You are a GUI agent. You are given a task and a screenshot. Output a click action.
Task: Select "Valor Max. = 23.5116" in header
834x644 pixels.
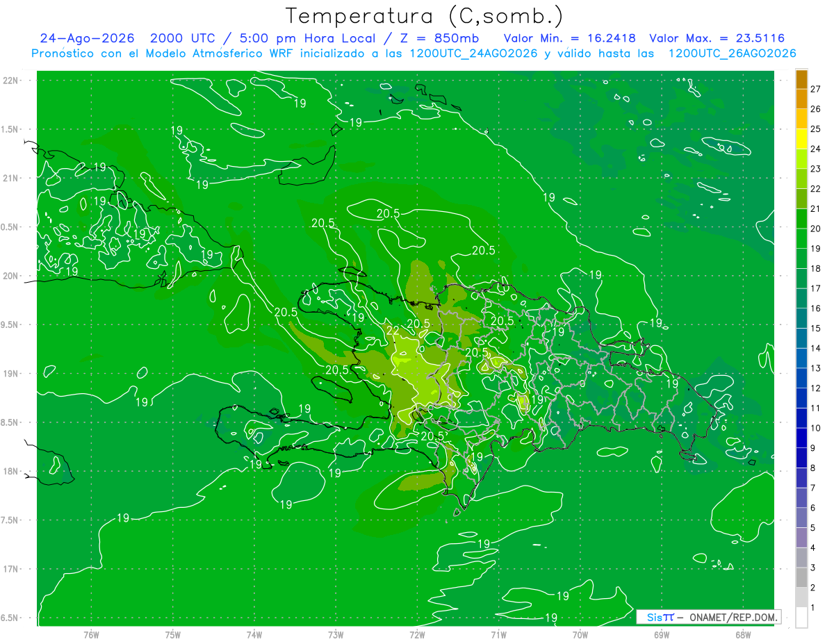pyautogui.click(x=718, y=38)
